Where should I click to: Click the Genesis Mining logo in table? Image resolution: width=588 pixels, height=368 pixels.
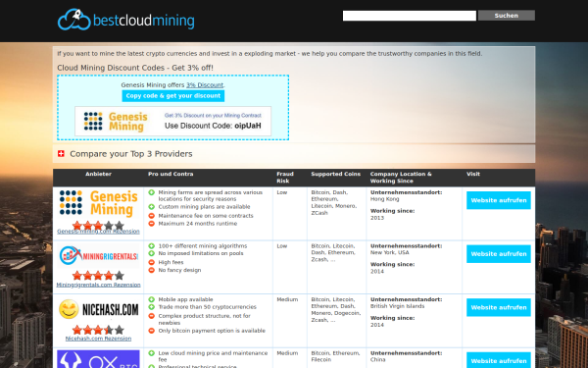[98, 203]
